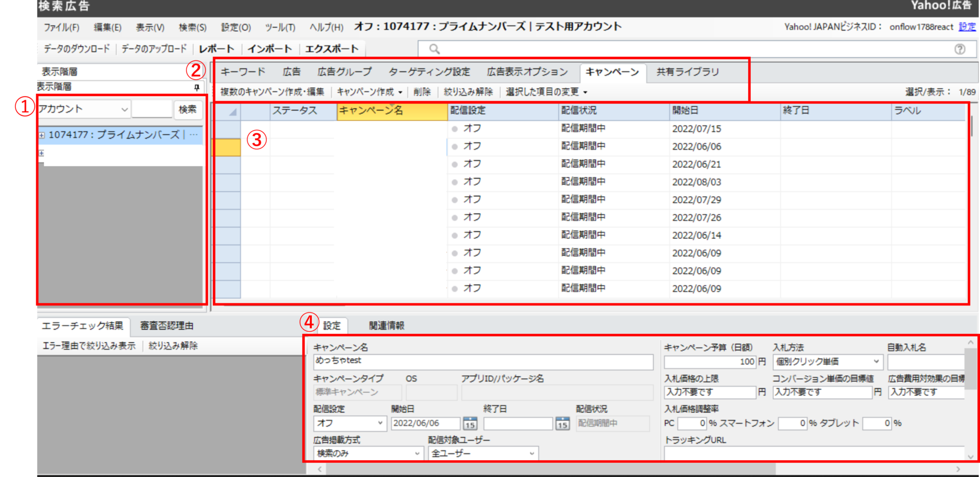Click the search magnifier icon
Screen dimensions: 980x477
point(434,49)
